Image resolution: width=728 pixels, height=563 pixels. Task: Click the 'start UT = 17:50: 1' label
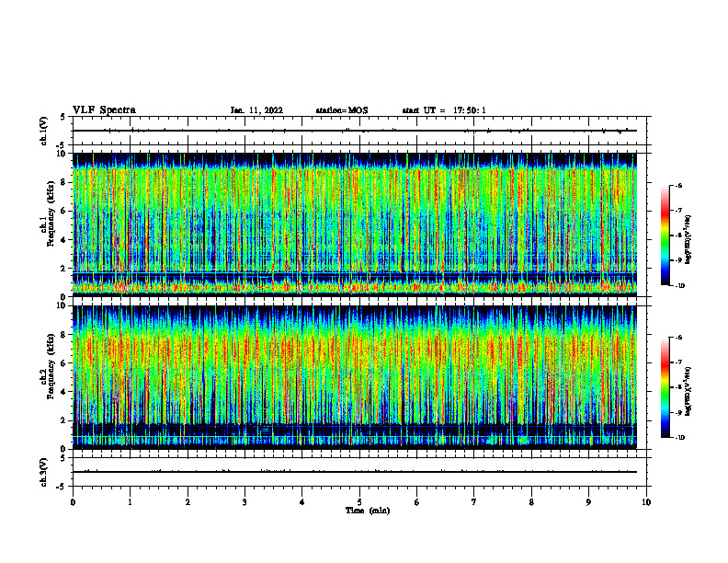444,110
